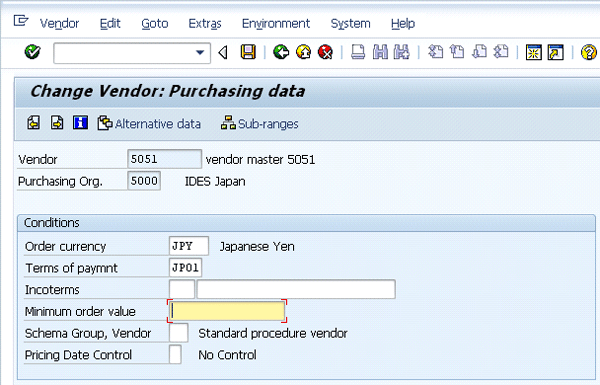Expand the command field dropdown arrow

(200, 53)
